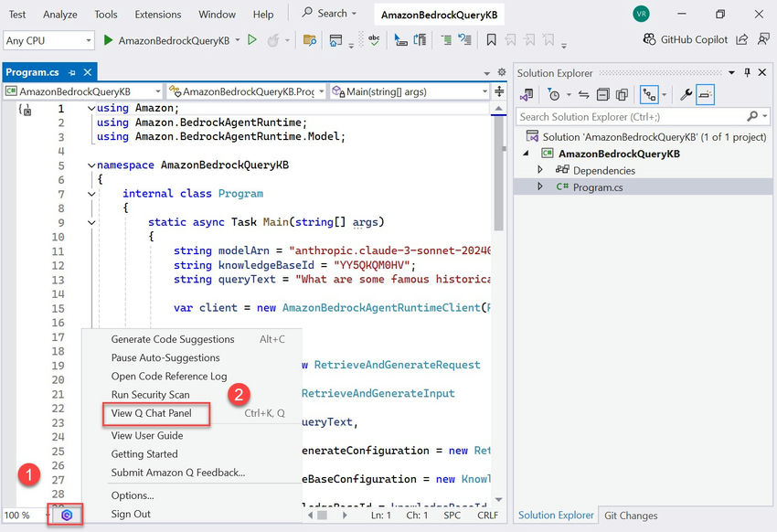The width and height of the screenshot is (777, 532).
Task: Switch to the Git Changes tab
Action: (x=631, y=516)
